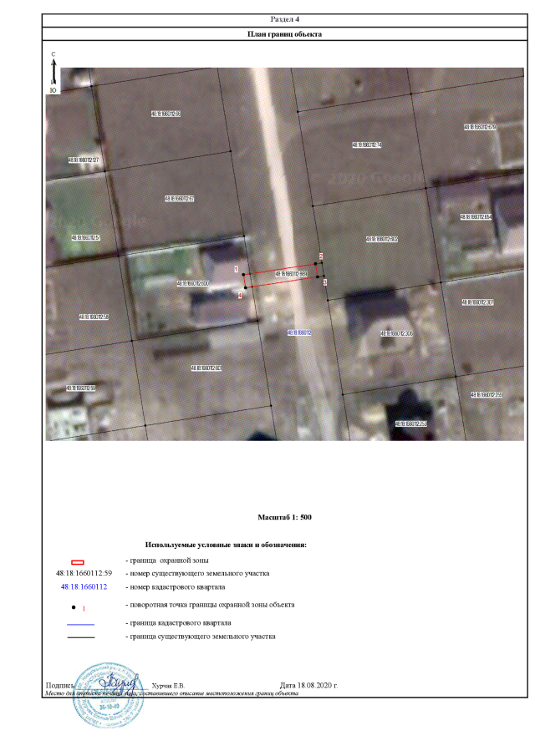Click the black line legend symbol
Image resolution: width=535 pixels, height=756 pixels.
(x=79, y=637)
